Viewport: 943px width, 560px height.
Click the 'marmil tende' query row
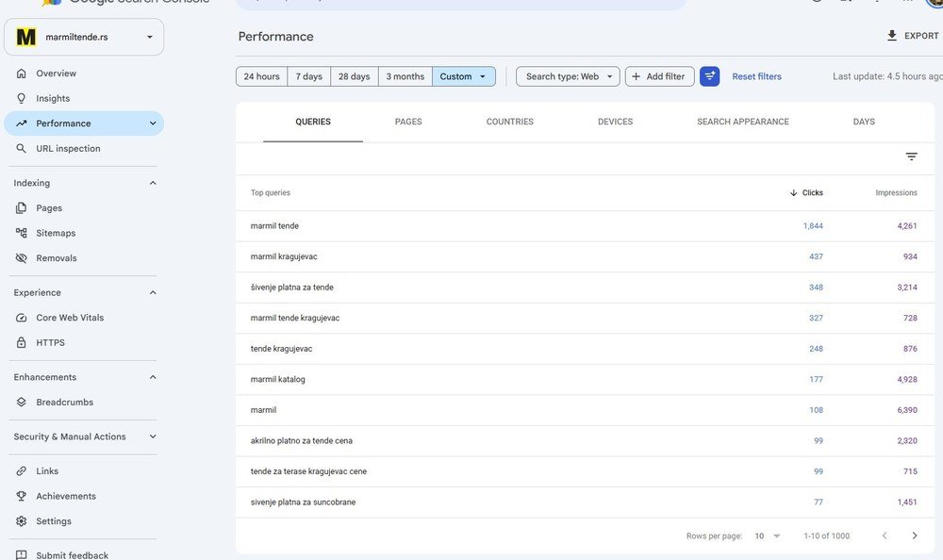coord(585,226)
